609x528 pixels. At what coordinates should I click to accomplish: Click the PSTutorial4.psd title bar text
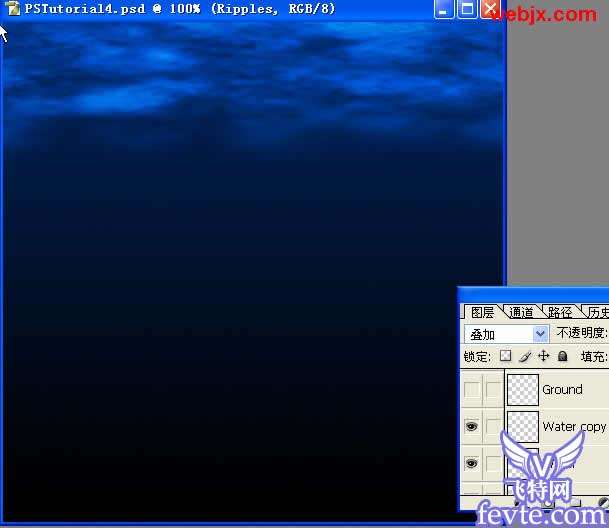coord(179,9)
